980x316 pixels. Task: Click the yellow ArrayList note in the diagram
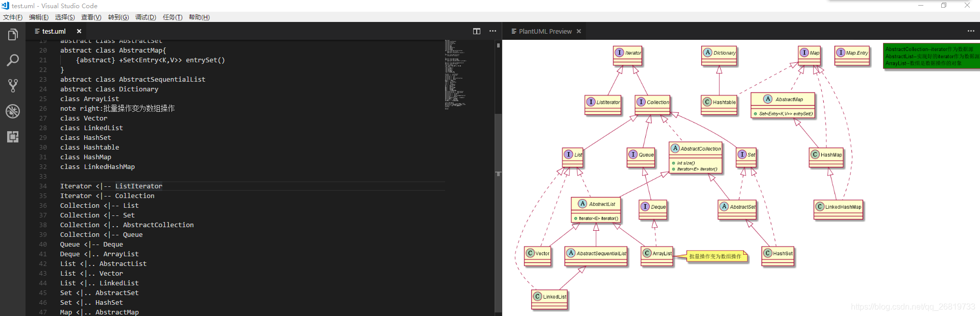[x=716, y=256]
